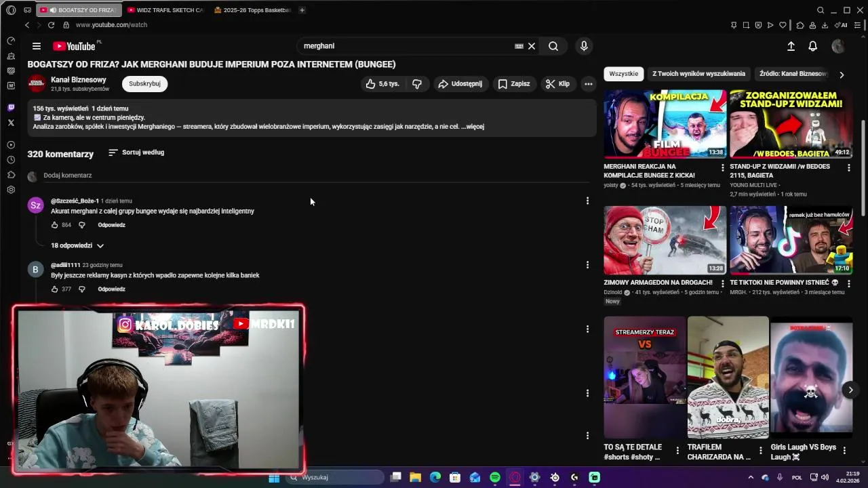Open a new browser tab with plus

pyautogui.click(x=302, y=10)
